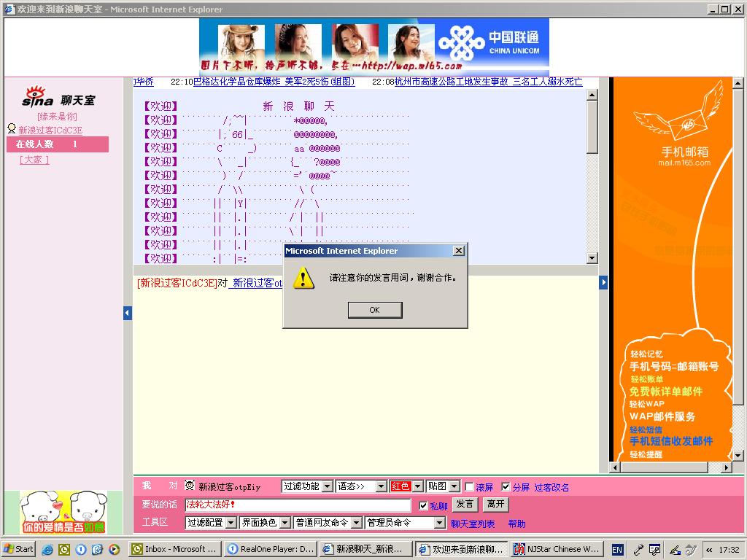Collapse left sidebar with the blue arrow
747x560 pixels.
(127, 313)
